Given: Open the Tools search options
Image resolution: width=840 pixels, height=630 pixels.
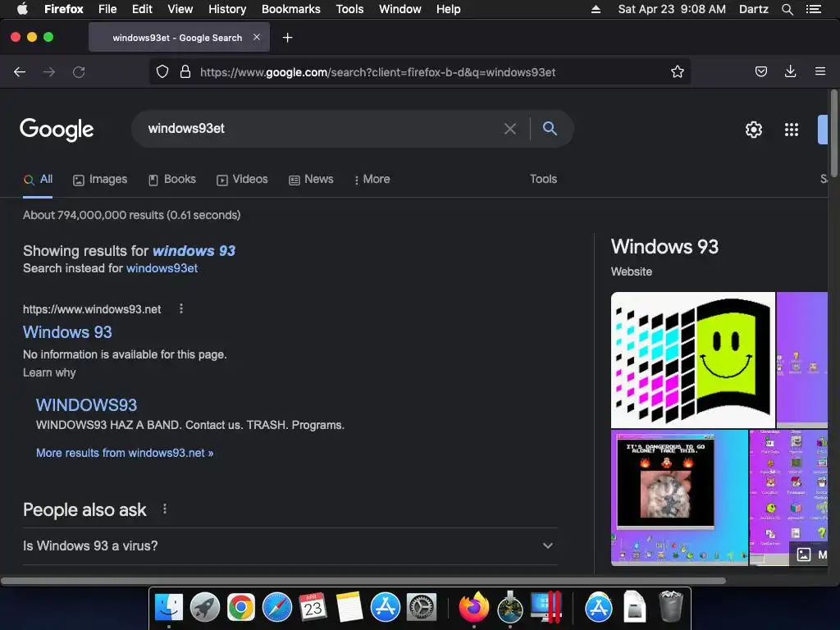Looking at the screenshot, I should click(x=543, y=179).
